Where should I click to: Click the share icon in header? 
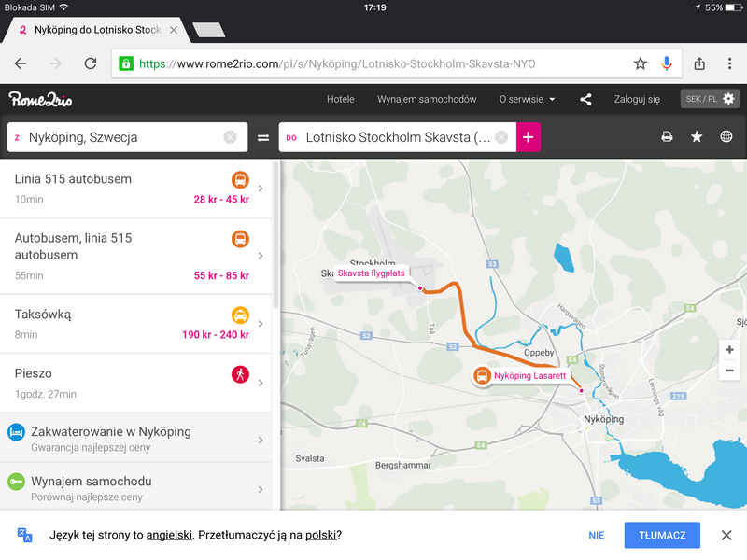pos(585,99)
